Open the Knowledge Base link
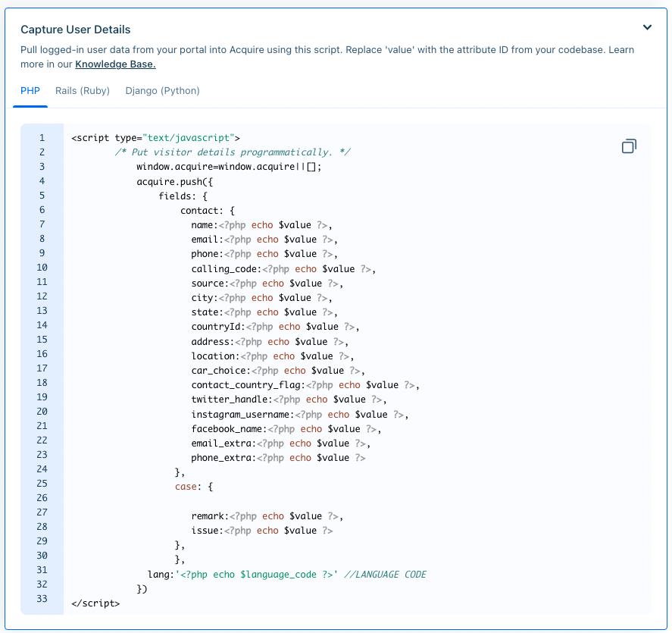The width and height of the screenshot is (672, 633). [x=115, y=64]
